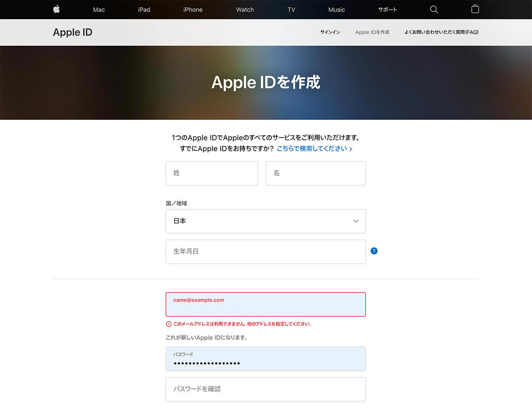Click the 1つのApple IDでApple intro sentence
Viewport: 532px width, 412px height.
tap(266, 138)
